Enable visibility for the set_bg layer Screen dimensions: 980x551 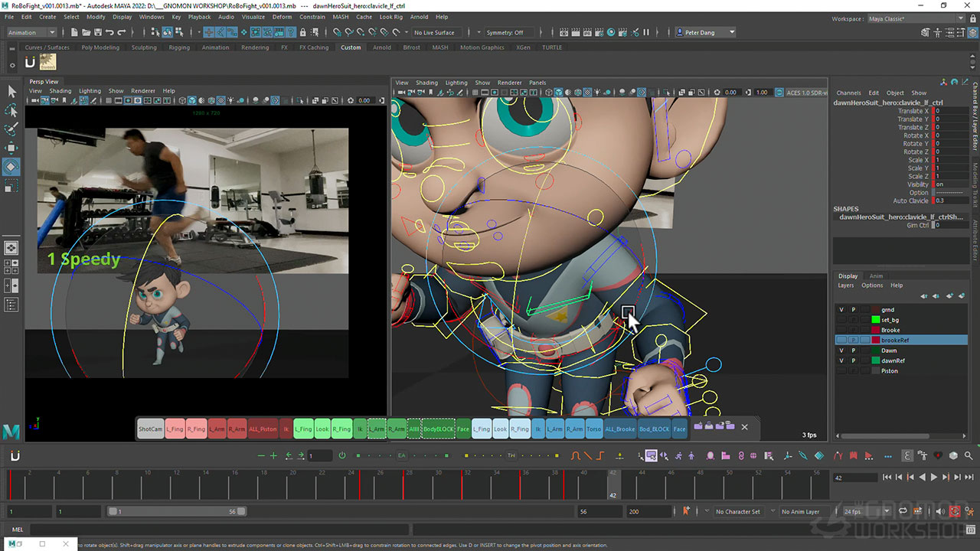click(841, 320)
